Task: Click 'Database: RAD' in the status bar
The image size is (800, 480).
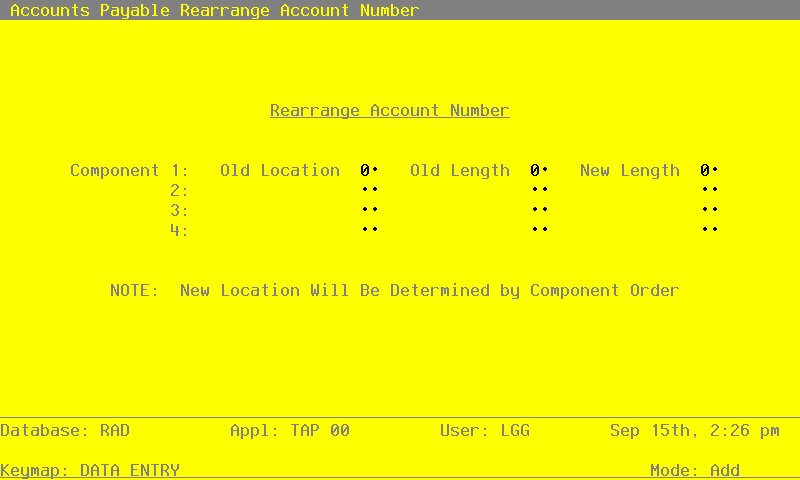Action: tap(65, 431)
